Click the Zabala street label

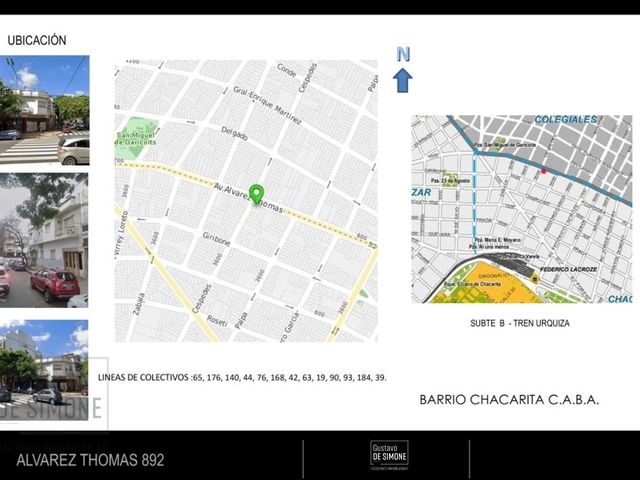tap(138, 304)
